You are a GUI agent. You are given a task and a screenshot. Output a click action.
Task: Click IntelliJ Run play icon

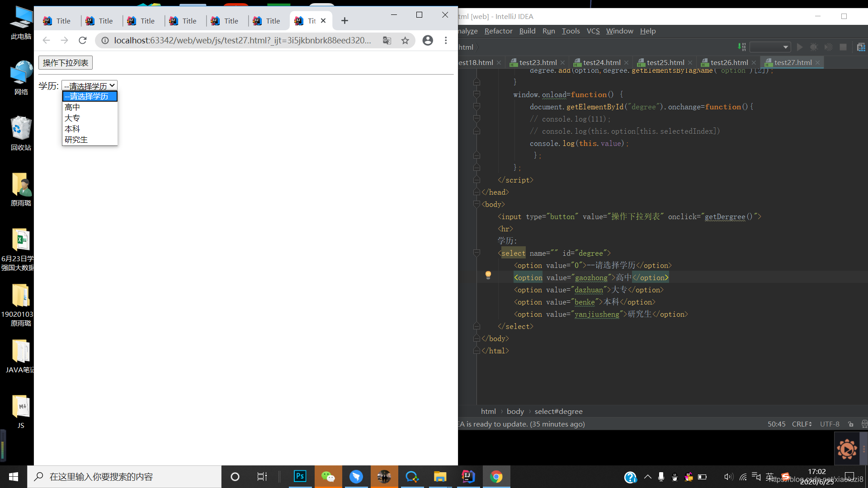(x=799, y=47)
